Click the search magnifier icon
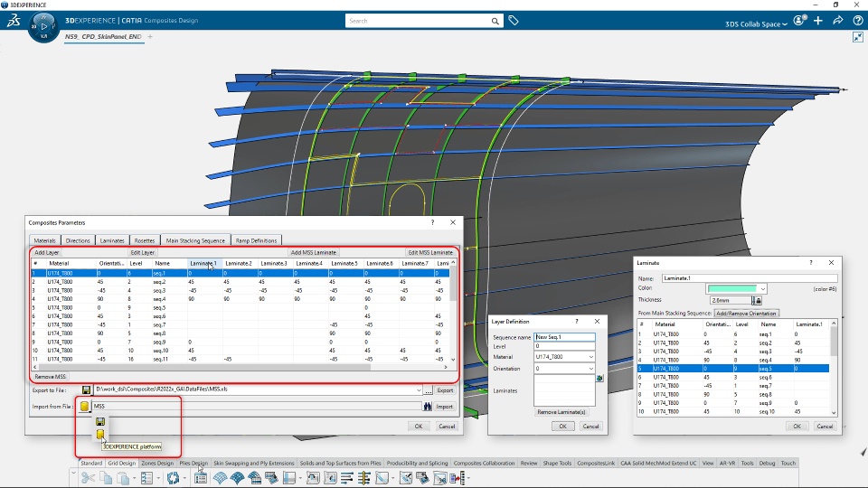 [495, 21]
